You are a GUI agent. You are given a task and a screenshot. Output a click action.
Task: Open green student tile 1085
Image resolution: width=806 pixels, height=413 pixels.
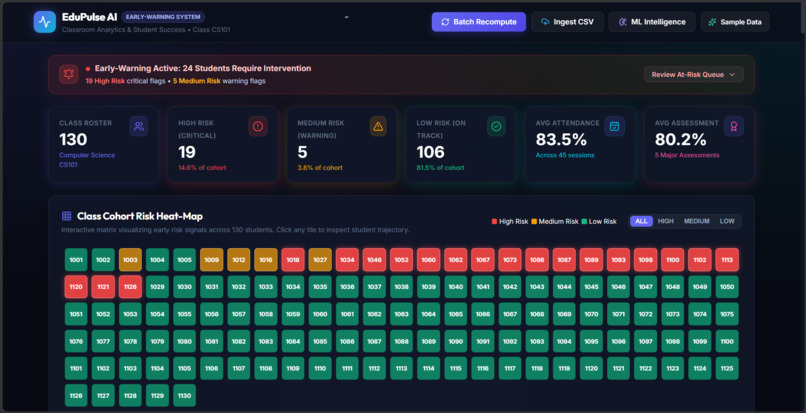click(x=320, y=341)
